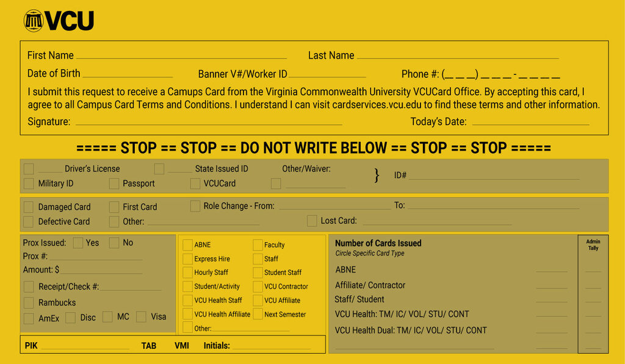Click the Admin Tally column
The height and width of the screenshot is (364, 625).
coord(593,294)
